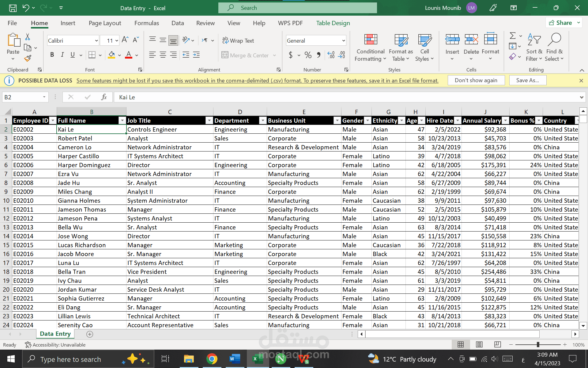Screen dimensions: 588x368
Task: Switch to the Data ribbon tab
Action: tap(178, 23)
